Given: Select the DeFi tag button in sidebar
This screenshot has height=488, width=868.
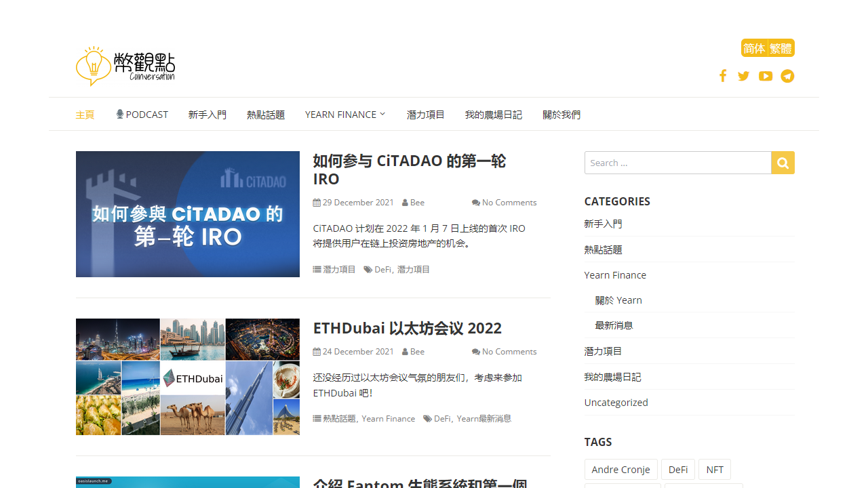Looking at the screenshot, I should (678, 470).
